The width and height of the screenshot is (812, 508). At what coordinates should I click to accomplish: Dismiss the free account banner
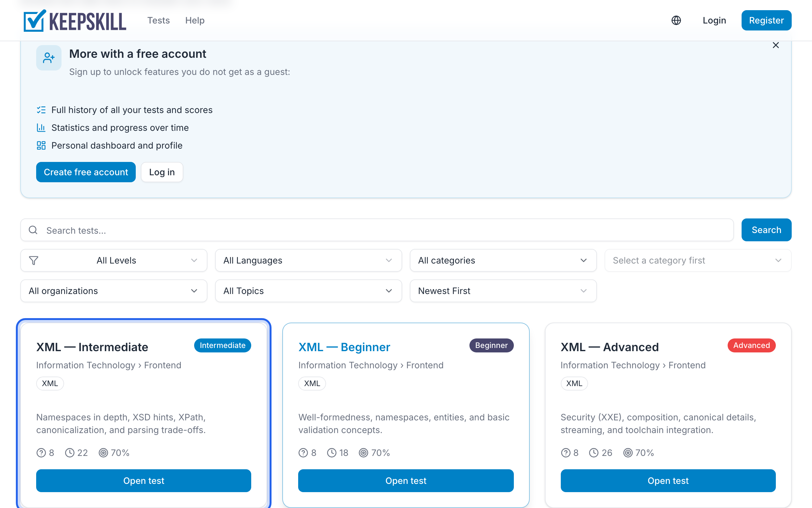tap(776, 45)
